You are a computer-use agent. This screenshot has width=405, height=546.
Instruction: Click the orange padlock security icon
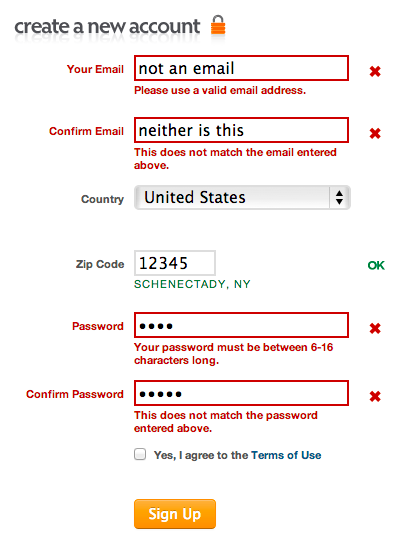pyautogui.click(x=218, y=25)
